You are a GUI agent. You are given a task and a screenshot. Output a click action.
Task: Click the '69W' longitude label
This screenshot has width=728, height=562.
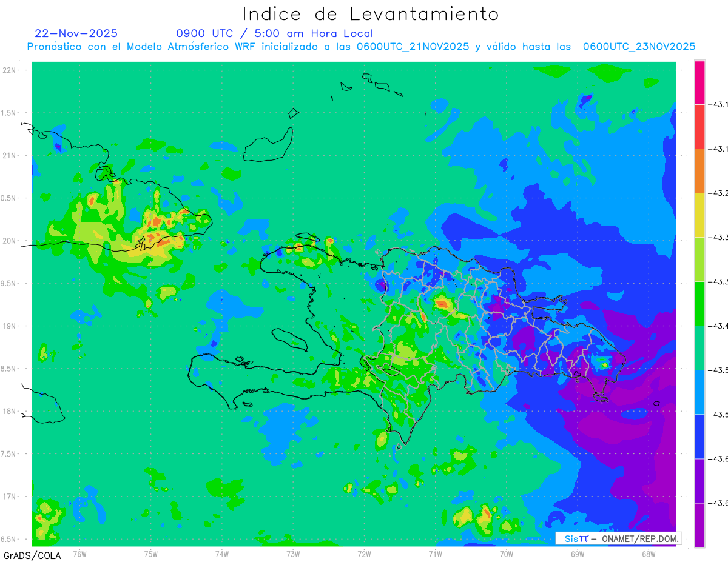(x=578, y=554)
